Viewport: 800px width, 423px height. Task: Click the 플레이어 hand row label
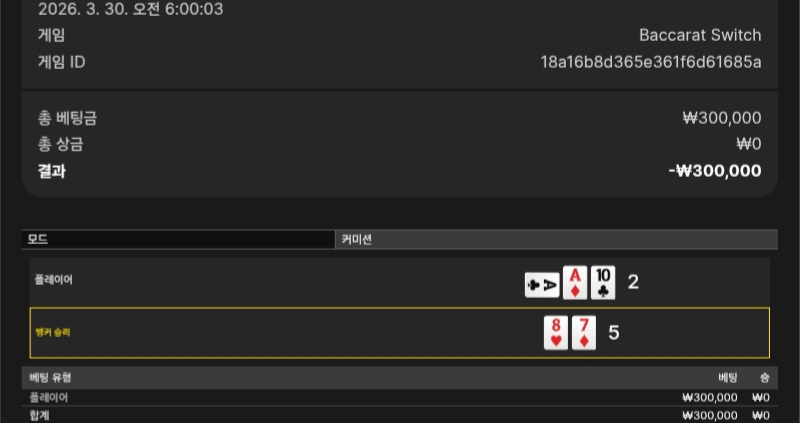(54, 280)
